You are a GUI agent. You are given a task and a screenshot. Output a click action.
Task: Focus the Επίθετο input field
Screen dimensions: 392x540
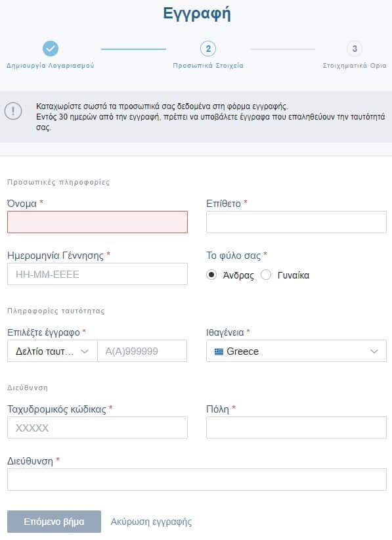[x=296, y=222]
